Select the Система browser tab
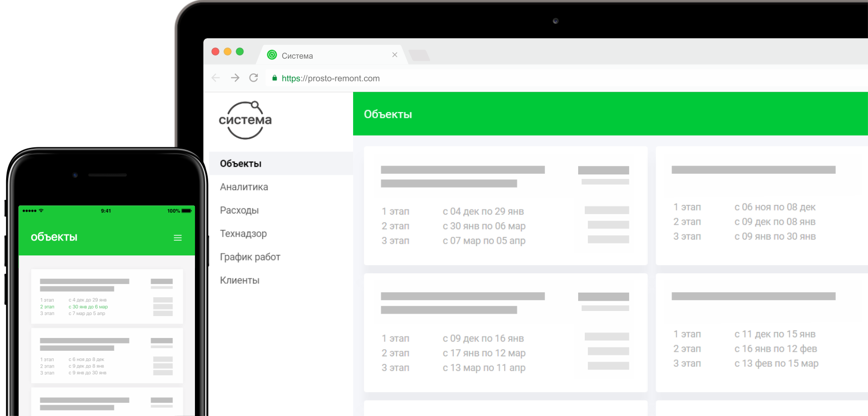The width and height of the screenshot is (868, 416). [332, 55]
